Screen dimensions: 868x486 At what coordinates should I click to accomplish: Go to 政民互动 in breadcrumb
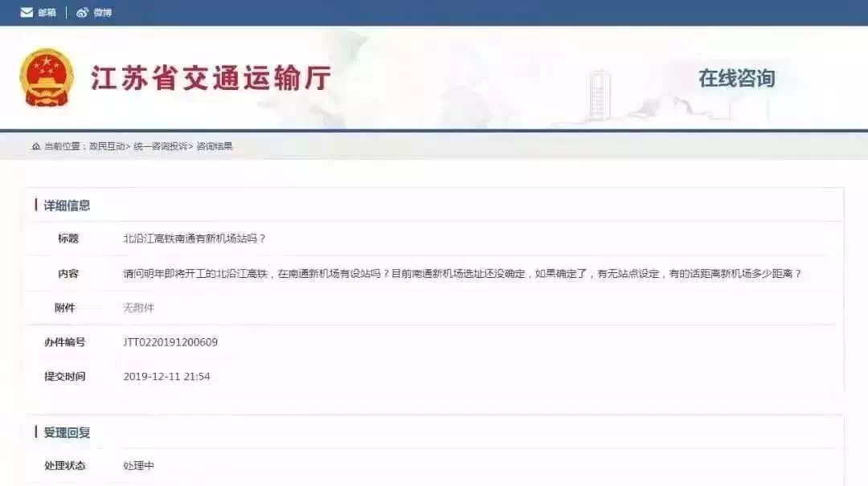tap(107, 146)
